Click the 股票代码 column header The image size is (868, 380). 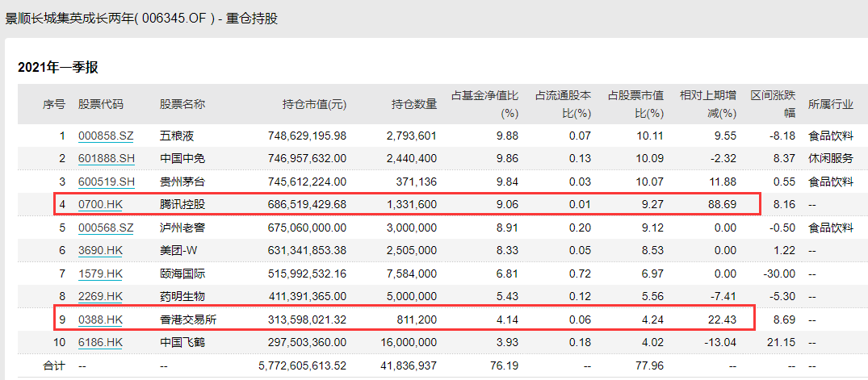click(x=101, y=104)
